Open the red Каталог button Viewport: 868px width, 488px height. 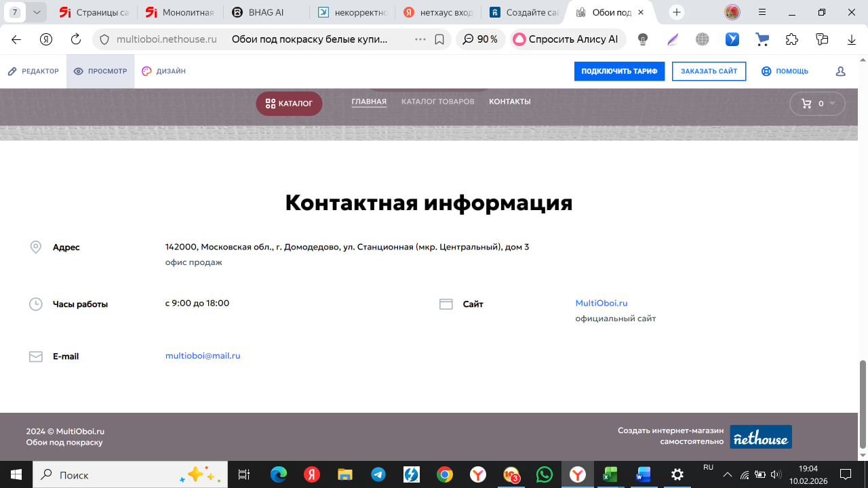[x=289, y=104]
